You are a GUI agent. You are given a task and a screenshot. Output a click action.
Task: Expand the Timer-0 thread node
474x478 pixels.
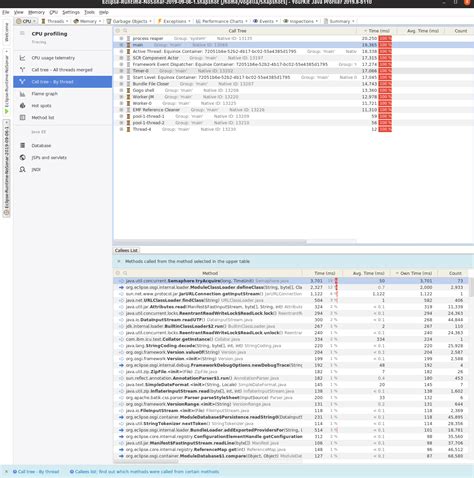[x=121, y=71]
